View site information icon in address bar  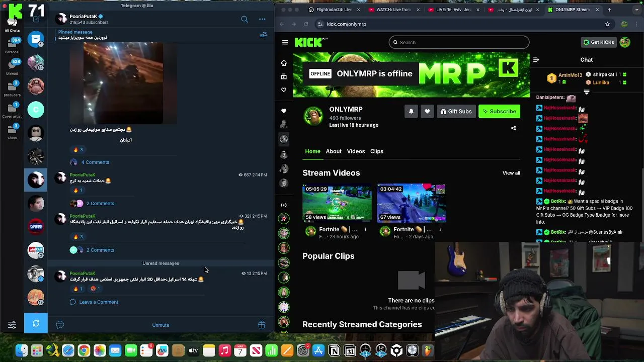(320, 24)
